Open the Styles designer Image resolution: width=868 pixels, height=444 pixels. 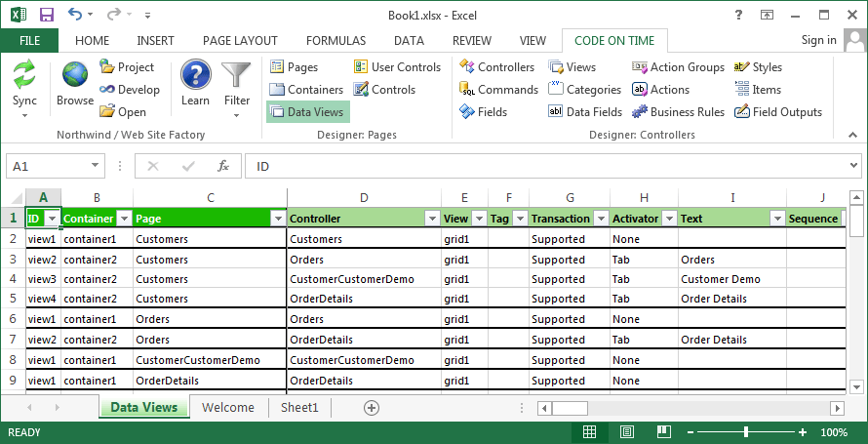759,67
